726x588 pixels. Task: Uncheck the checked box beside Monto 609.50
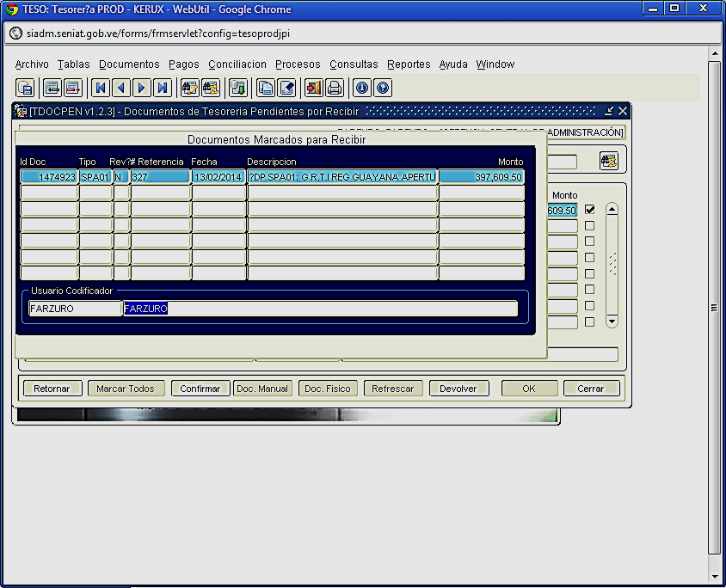(589, 210)
